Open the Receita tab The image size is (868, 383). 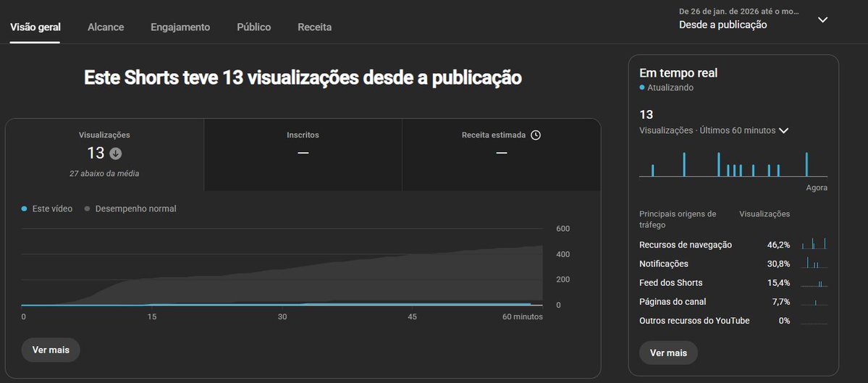tap(314, 27)
